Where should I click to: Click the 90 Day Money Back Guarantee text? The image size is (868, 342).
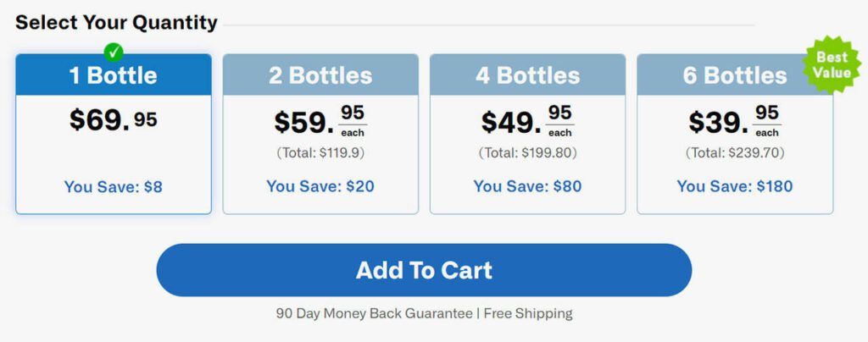point(374,313)
